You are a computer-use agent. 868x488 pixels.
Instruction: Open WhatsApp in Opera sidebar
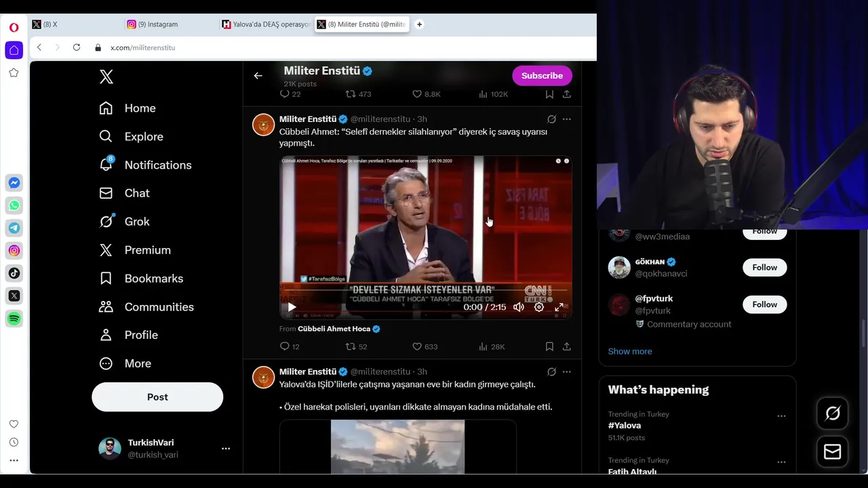tap(14, 205)
